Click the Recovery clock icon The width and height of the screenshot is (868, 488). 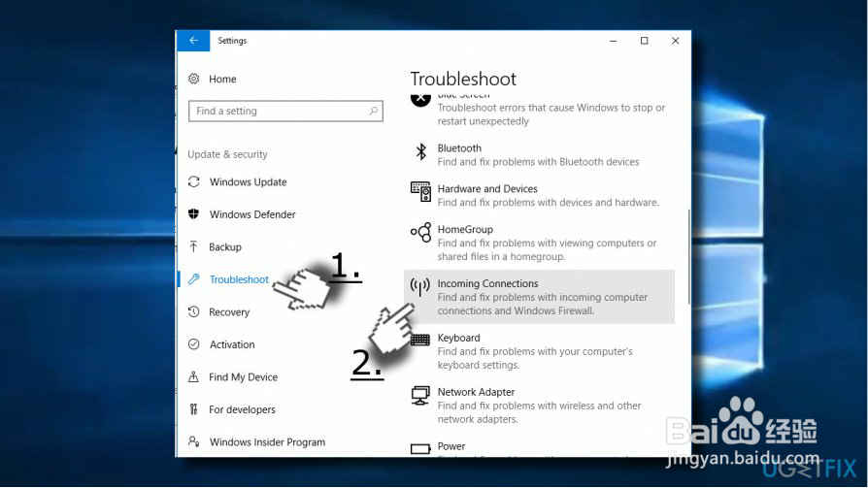[x=194, y=311]
